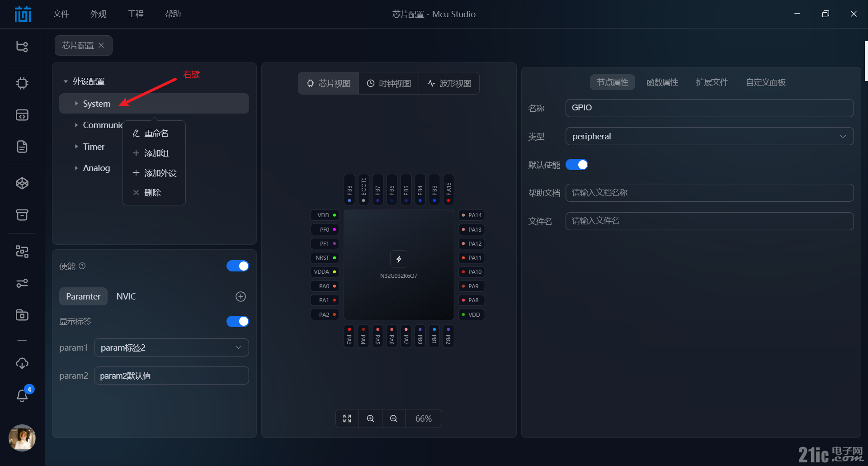The height and width of the screenshot is (466, 868).
Task: Select the Paramter tab
Action: (83, 296)
